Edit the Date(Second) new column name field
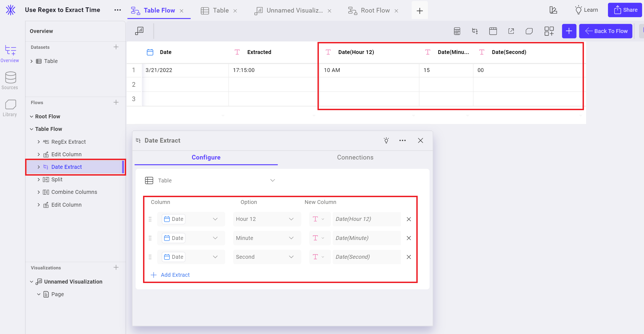 coord(366,257)
